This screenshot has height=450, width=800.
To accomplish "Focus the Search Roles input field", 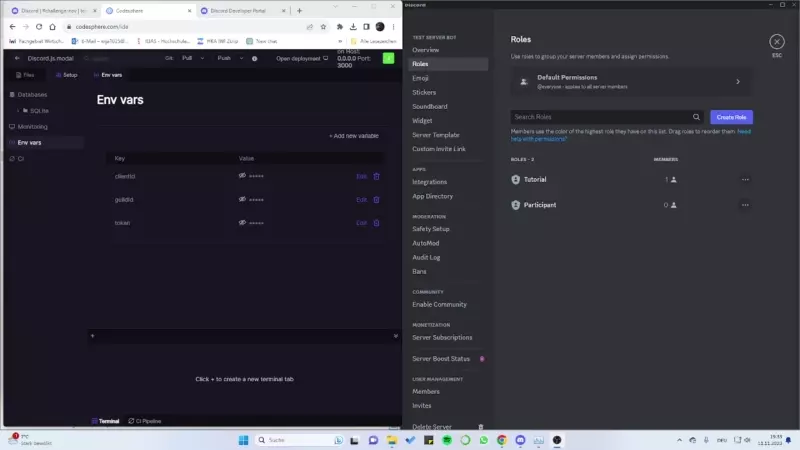I will coord(598,117).
